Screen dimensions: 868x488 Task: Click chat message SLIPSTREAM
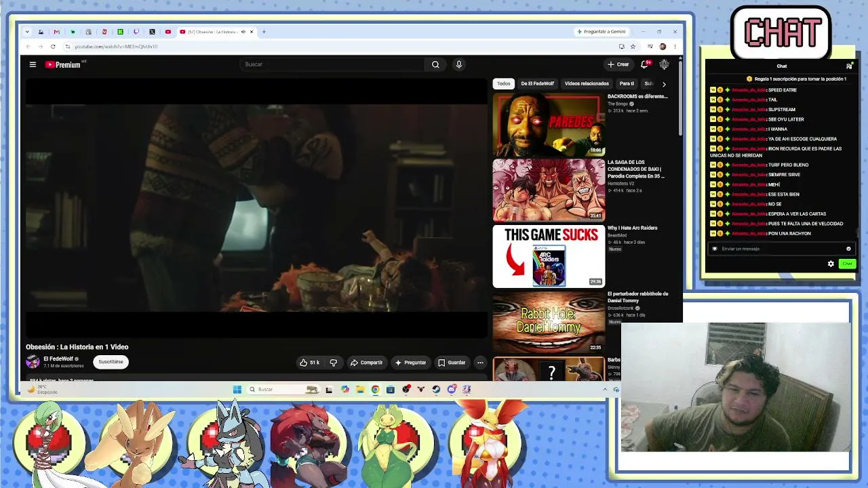pyautogui.click(x=782, y=110)
